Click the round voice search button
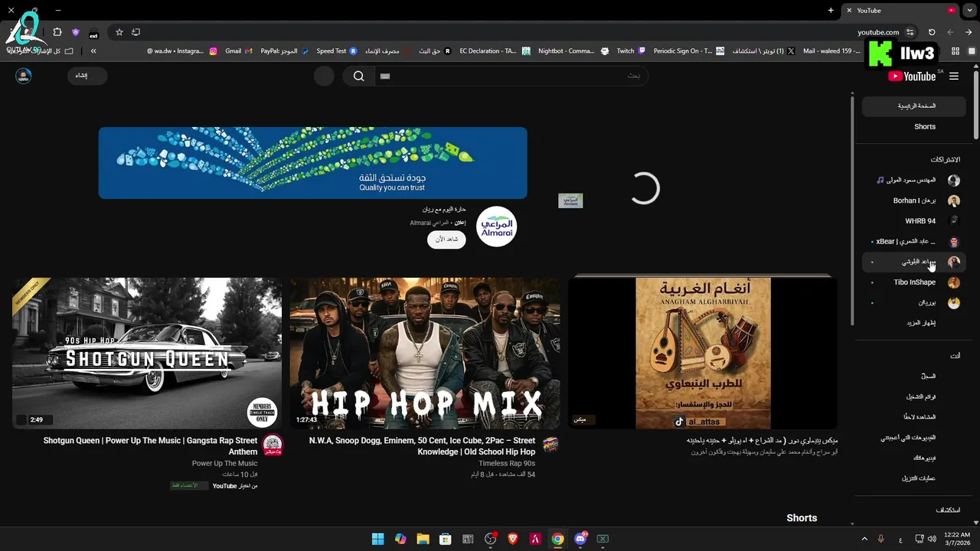The height and width of the screenshot is (551, 980). tap(324, 76)
